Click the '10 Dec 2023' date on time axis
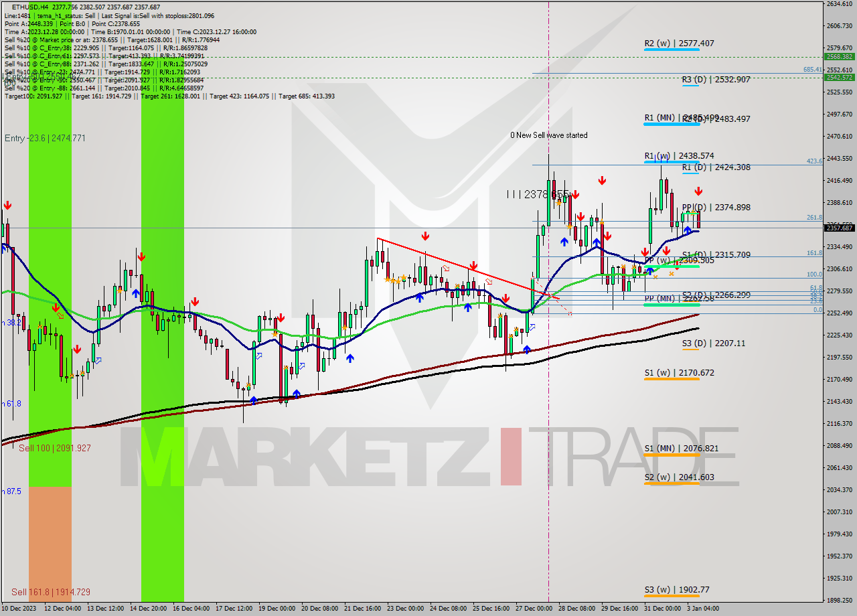The height and width of the screenshot is (616, 857). 19,609
